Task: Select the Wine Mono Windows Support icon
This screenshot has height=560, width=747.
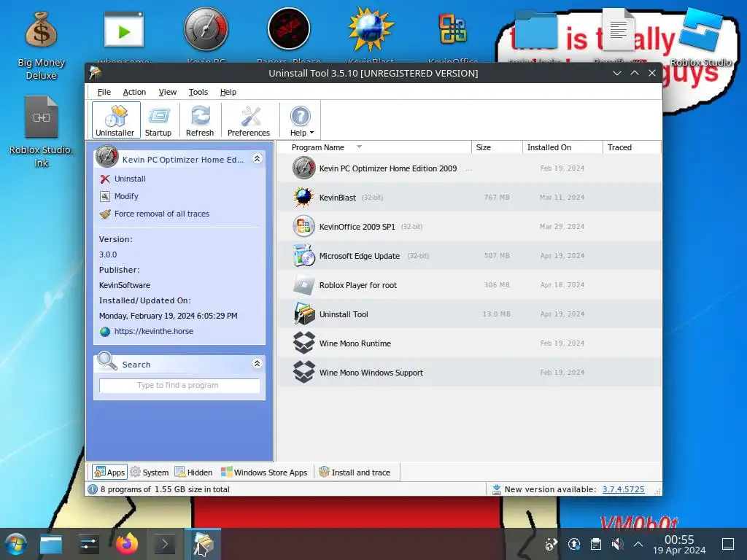Action: pyautogui.click(x=303, y=372)
